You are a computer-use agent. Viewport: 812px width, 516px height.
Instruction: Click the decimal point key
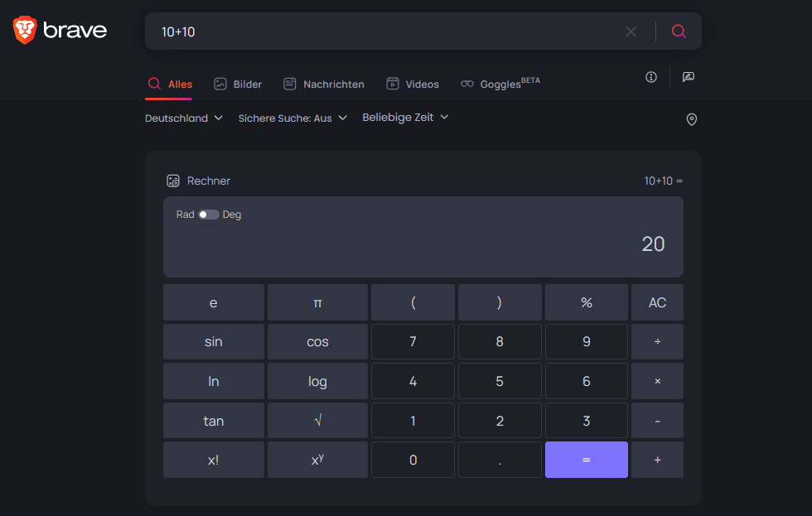500,460
